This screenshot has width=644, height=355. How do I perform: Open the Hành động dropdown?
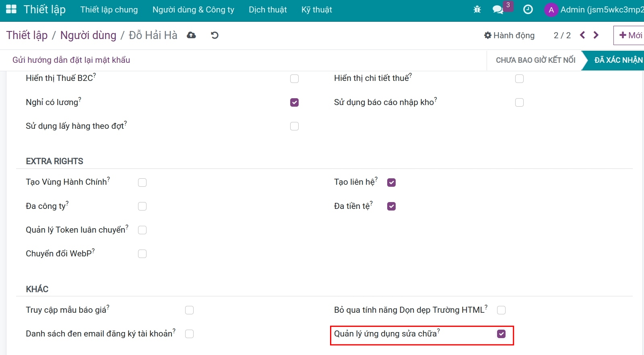(x=509, y=35)
